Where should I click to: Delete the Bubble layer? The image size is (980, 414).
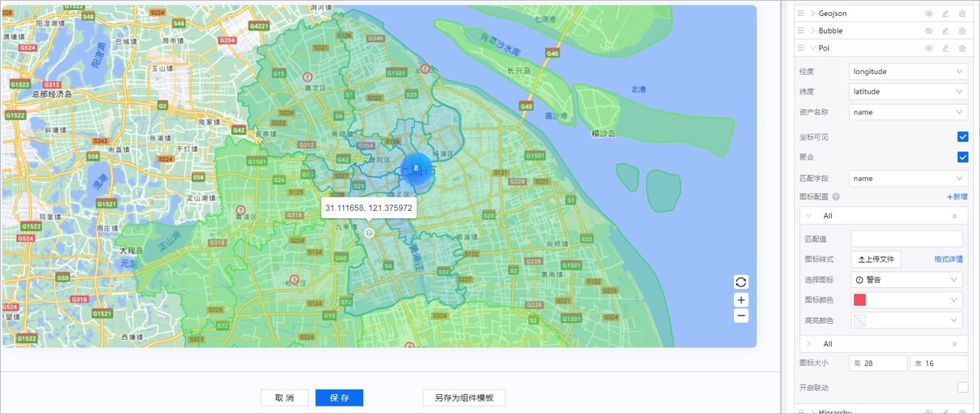point(962,31)
